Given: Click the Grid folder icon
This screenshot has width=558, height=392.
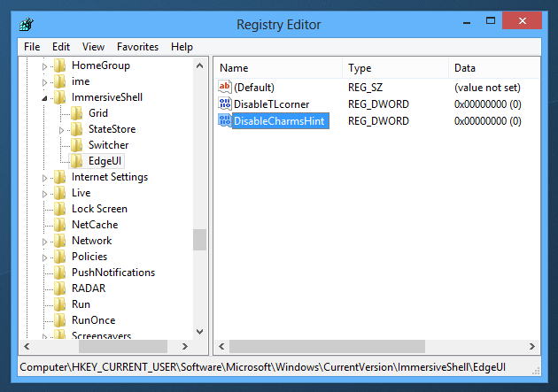Looking at the screenshot, I should pyautogui.click(x=76, y=113).
